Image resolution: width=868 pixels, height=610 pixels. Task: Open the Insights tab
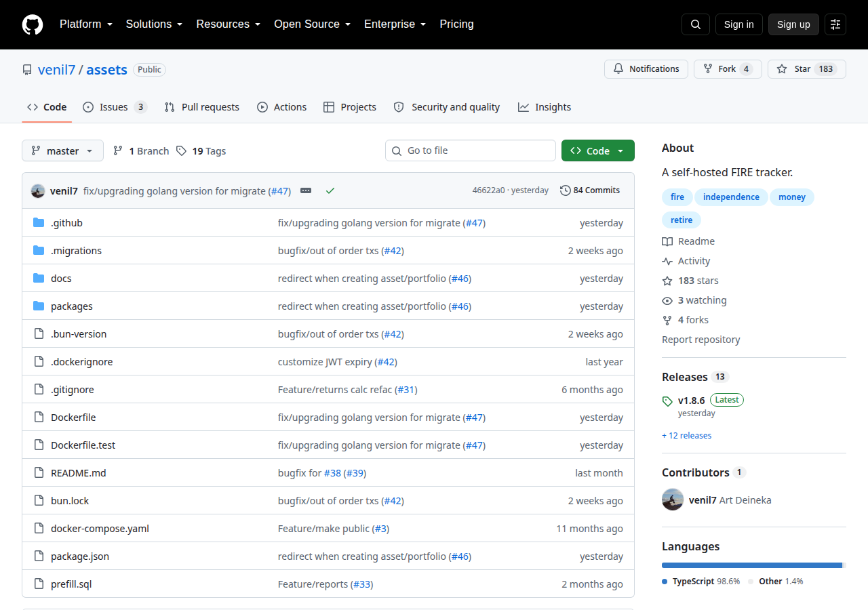[545, 107]
